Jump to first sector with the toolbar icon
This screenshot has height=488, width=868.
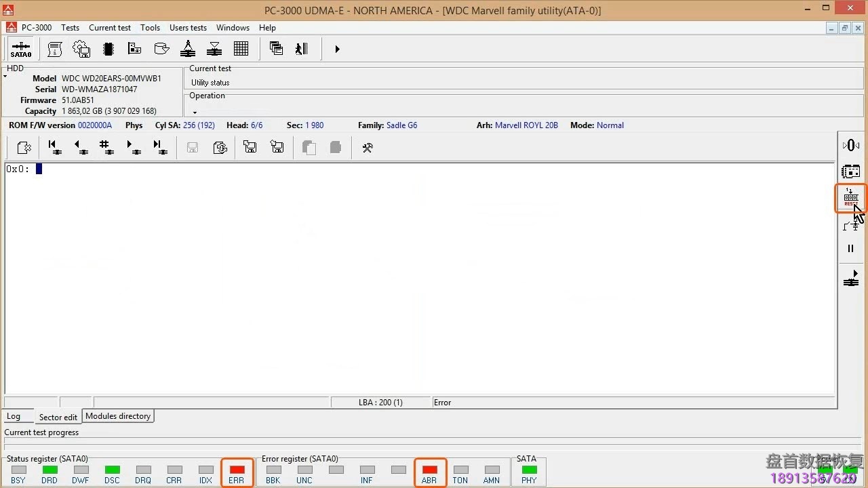55,147
